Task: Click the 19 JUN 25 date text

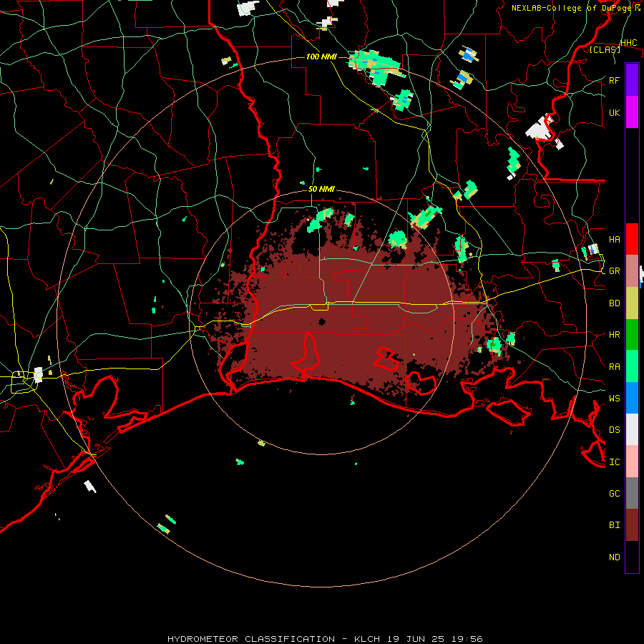Action: [x=415, y=639]
